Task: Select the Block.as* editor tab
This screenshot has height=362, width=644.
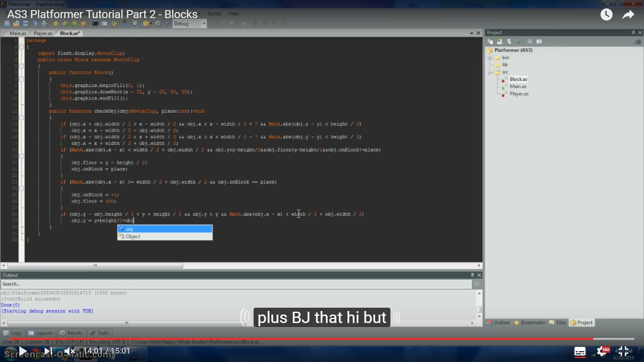Action: click(70, 33)
